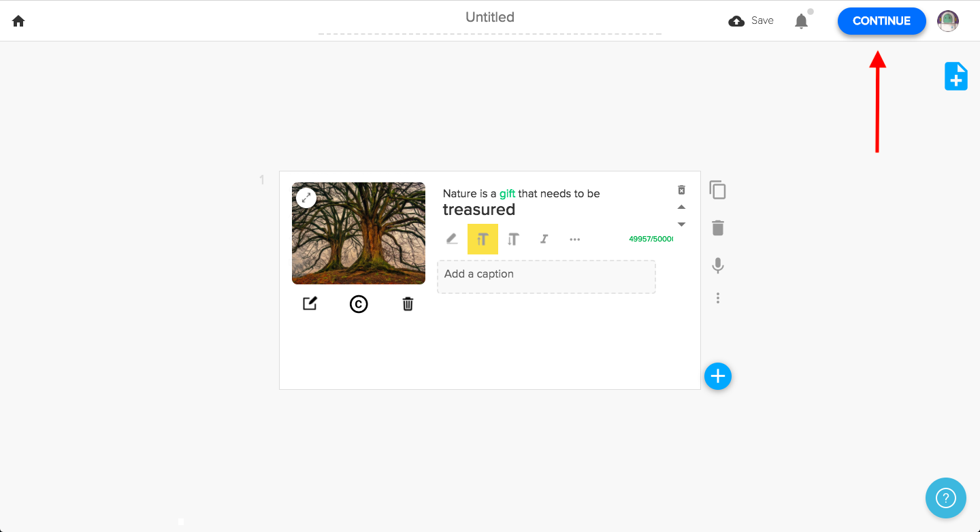
Task: Click the blue CONTINUE button
Action: (x=881, y=21)
